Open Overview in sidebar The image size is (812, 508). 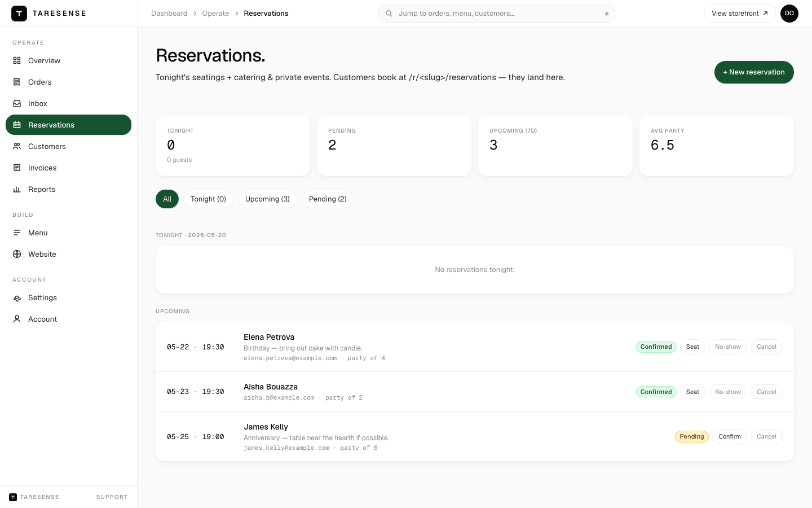tap(68, 60)
